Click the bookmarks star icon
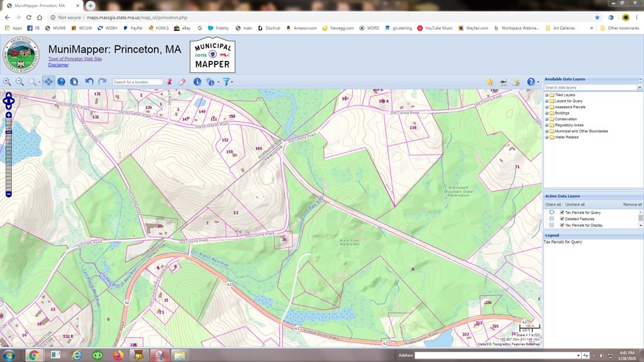 [x=490, y=82]
